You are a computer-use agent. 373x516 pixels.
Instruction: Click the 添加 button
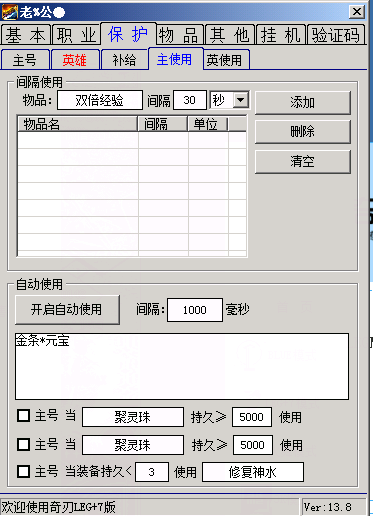click(x=303, y=103)
